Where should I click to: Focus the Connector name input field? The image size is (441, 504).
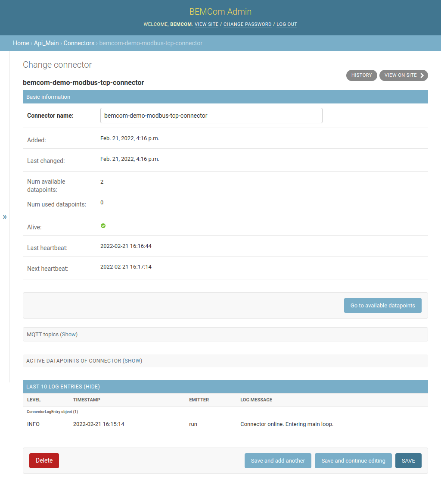click(211, 116)
